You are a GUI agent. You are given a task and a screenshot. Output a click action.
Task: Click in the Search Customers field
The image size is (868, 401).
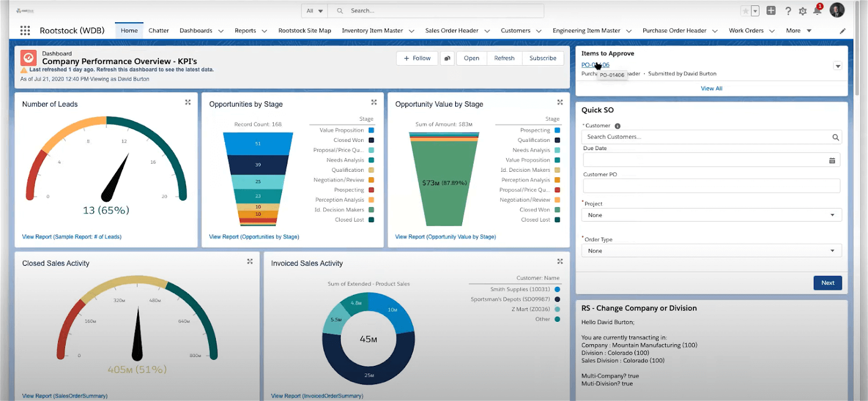coord(711,137)
